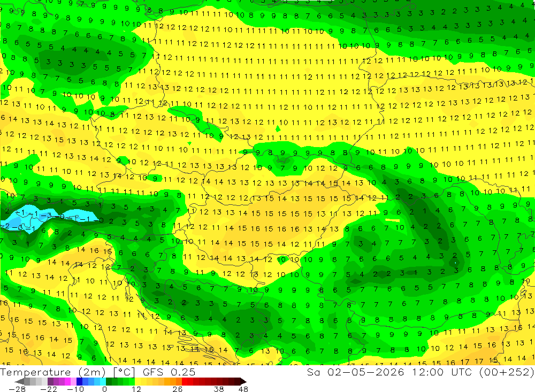
Task: Click the date 'Sa 02-05-2026' label
Action: coord(356,372)
